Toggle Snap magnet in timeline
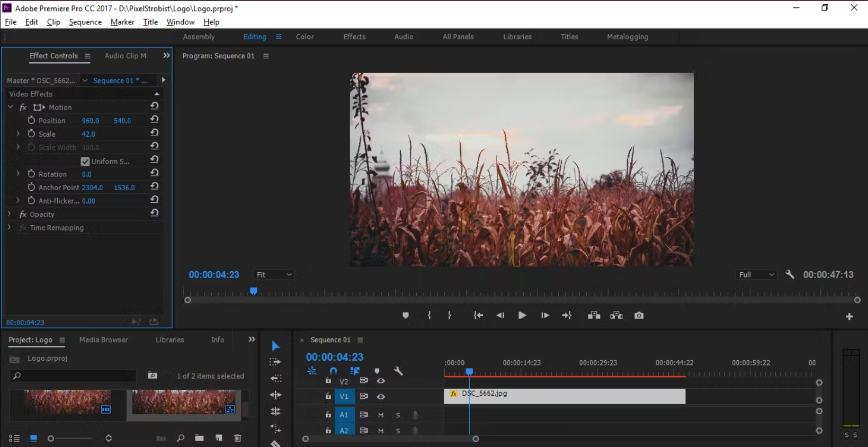 [x=333, y=371]
